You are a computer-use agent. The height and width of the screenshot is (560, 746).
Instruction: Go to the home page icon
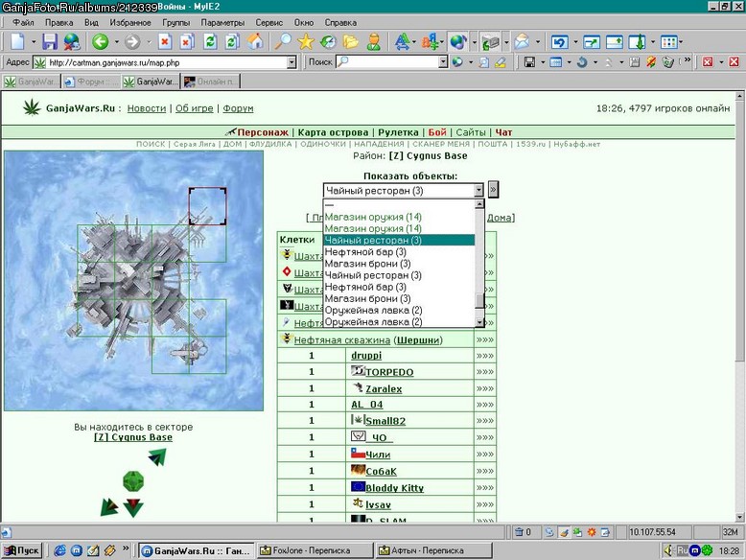point(255,42)
